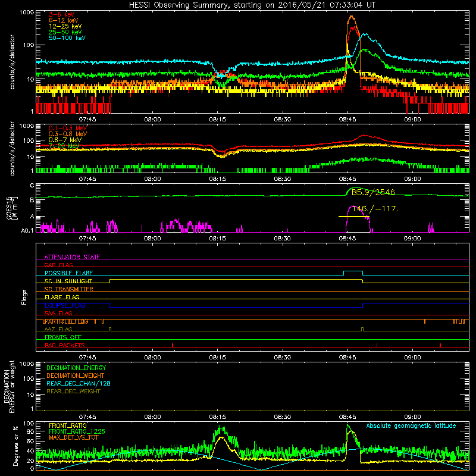Select the REAR_DEC_CHAN/128 legend label

tap(79, 383)
